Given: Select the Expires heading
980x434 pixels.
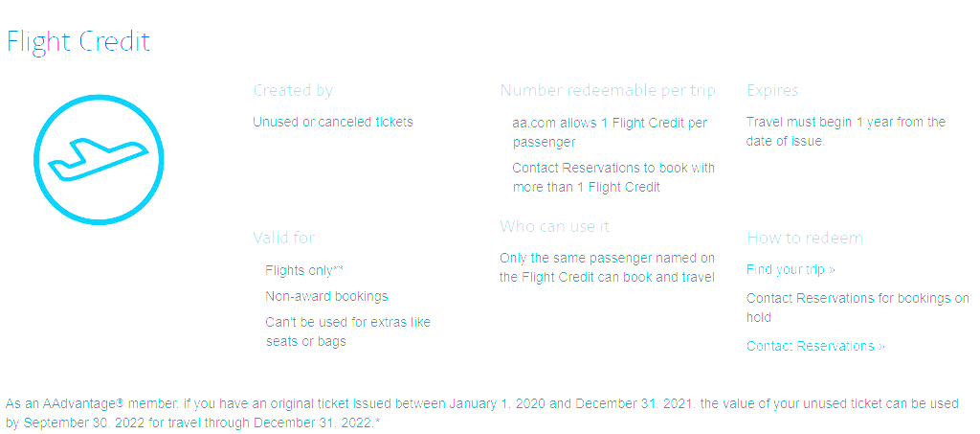Looking at the screenshot, I should [x=772, y=90].
